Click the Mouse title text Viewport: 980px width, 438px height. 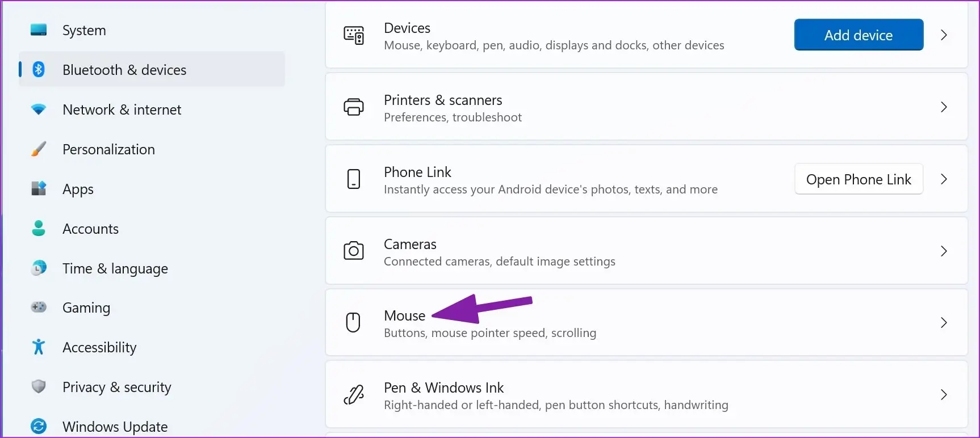[404, 315]
